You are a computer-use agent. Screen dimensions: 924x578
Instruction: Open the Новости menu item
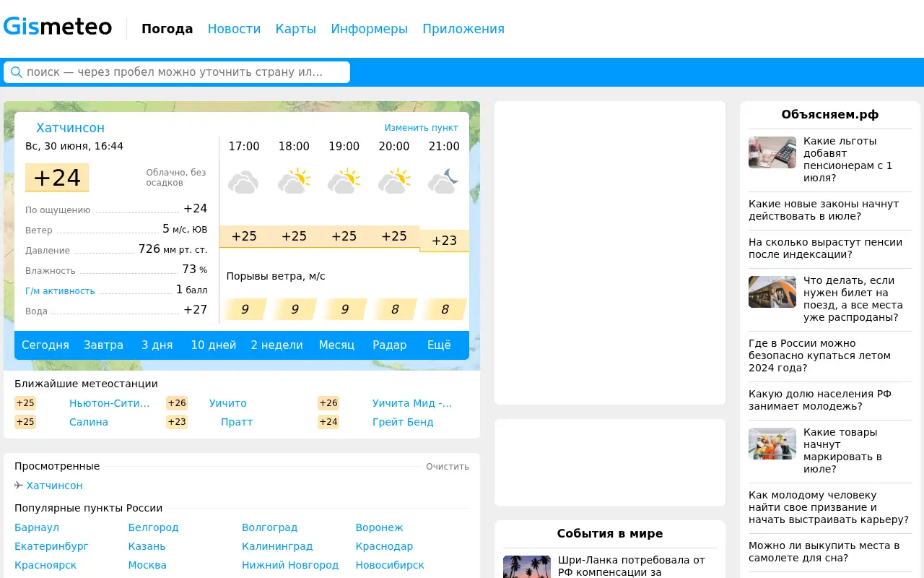coord(234,29)
